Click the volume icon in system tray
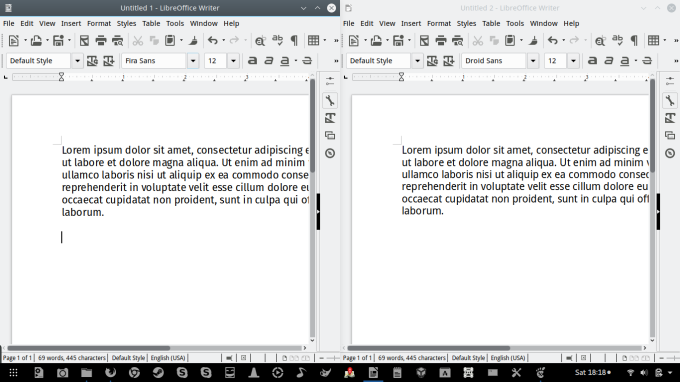The width and height of the screenshot is (680, 382). click(644, 372)
